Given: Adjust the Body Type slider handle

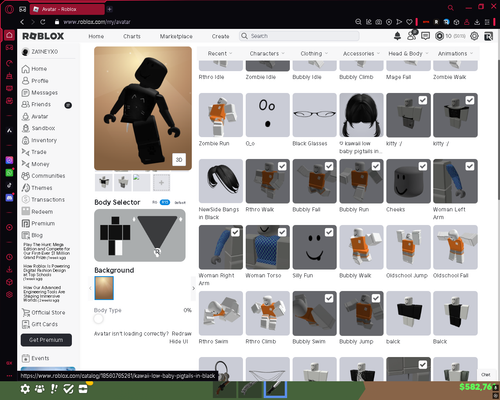Looking at the screenshot, I should point(98,319).
